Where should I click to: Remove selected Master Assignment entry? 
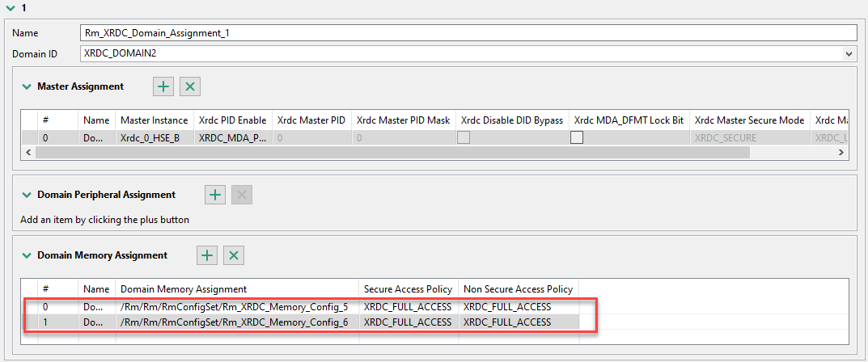click(x=189, y=86)
